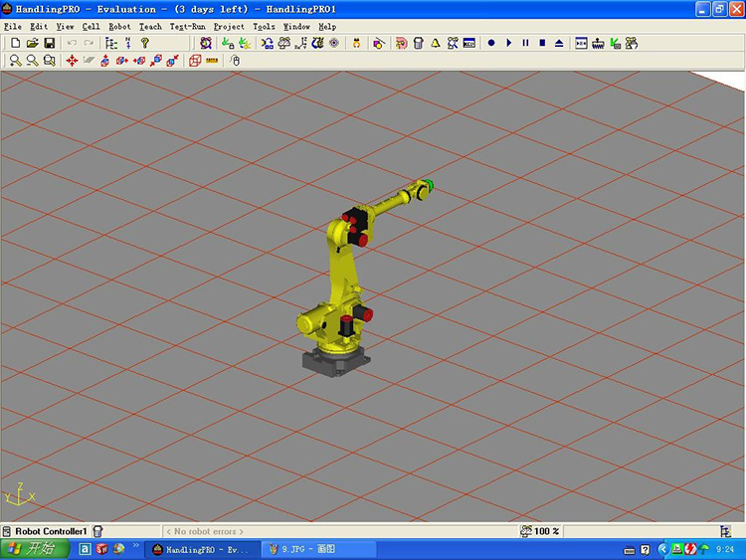The image size is (746, 560).
Task: Open the Tools menu
Action: click(264, 27)
